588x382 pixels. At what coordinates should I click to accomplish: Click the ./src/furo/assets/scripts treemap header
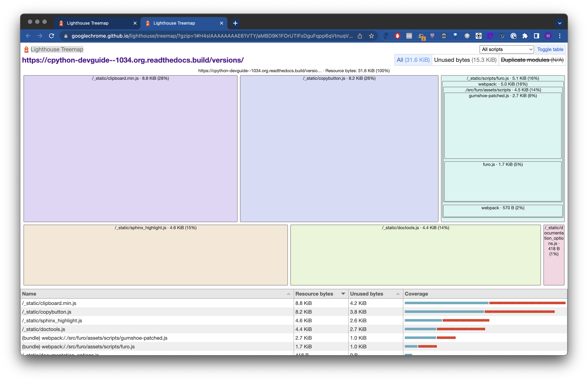503,90
